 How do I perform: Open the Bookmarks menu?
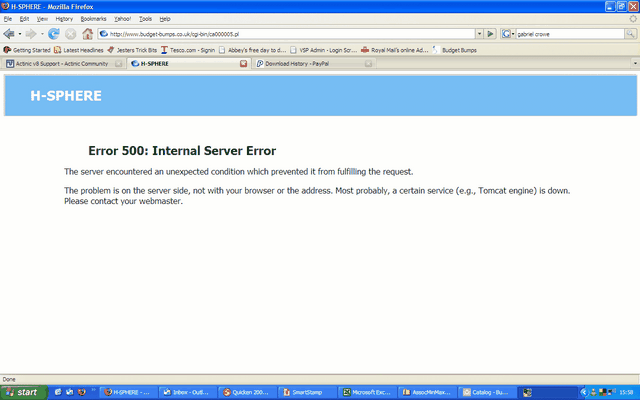click(93, 18)
